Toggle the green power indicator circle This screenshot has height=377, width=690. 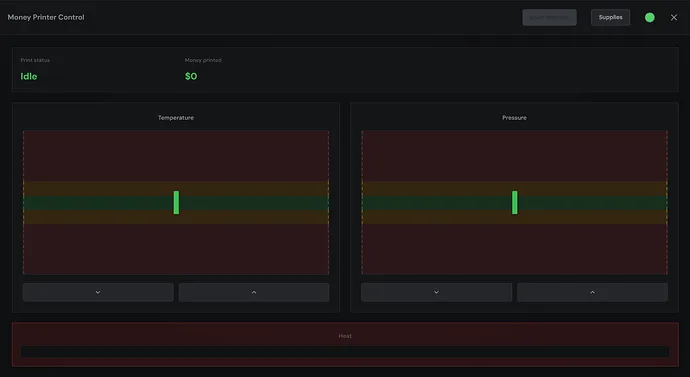[650, 18]
